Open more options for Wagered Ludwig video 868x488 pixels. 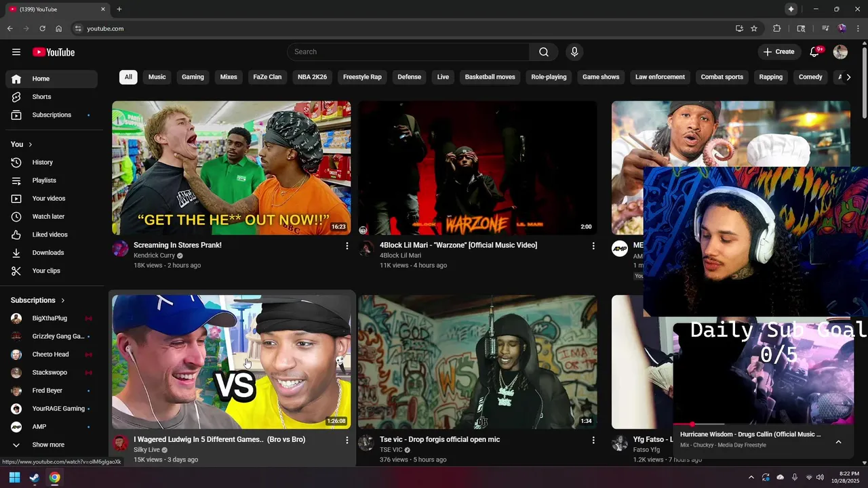click(x=347, y=440)
